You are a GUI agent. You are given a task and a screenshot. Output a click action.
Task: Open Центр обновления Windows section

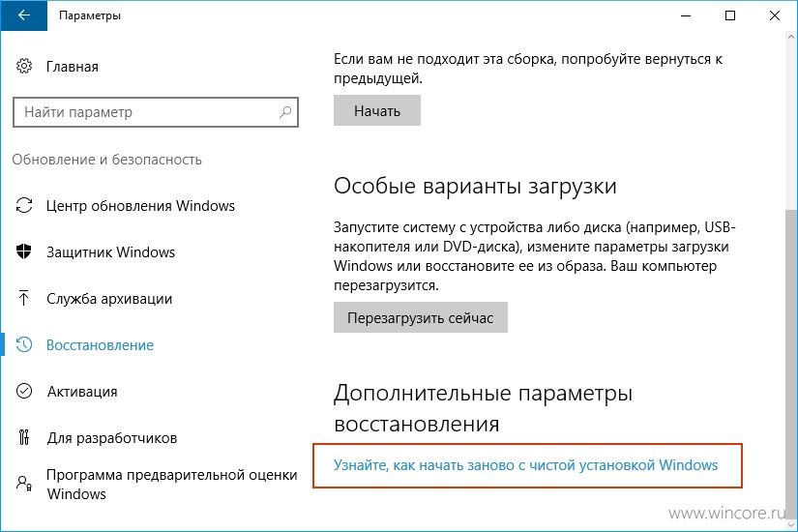tap(140, 206)
